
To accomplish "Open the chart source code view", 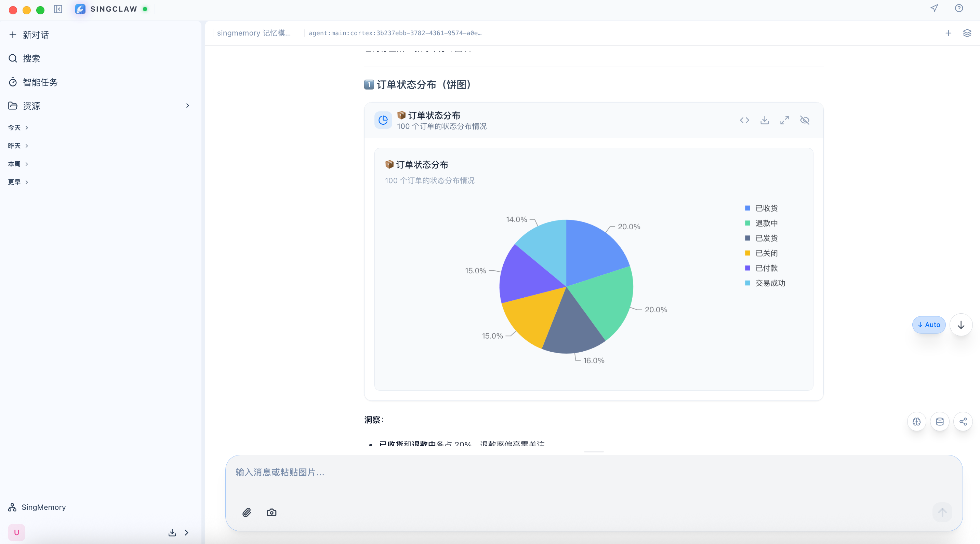I will (x=744, y=120).
